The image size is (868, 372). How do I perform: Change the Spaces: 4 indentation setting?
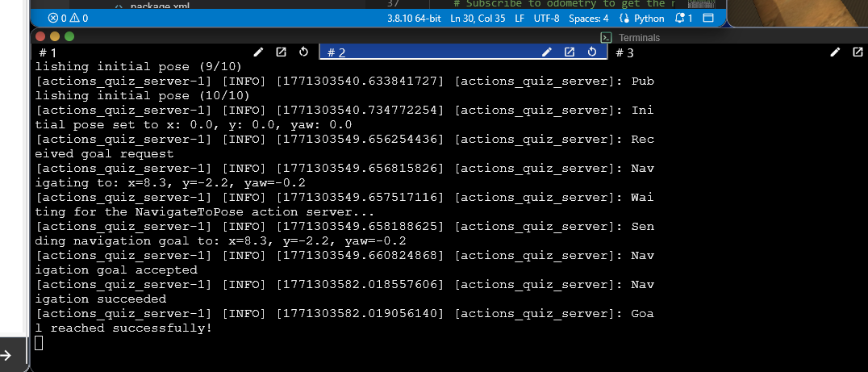coord(589,18)
